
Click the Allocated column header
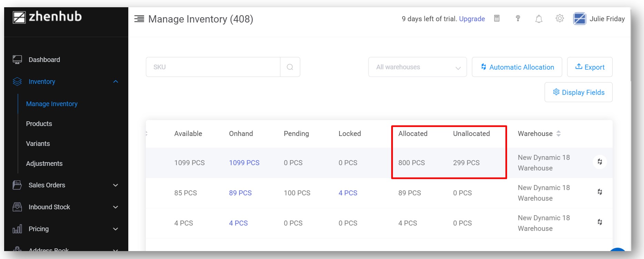coord(413,133)
